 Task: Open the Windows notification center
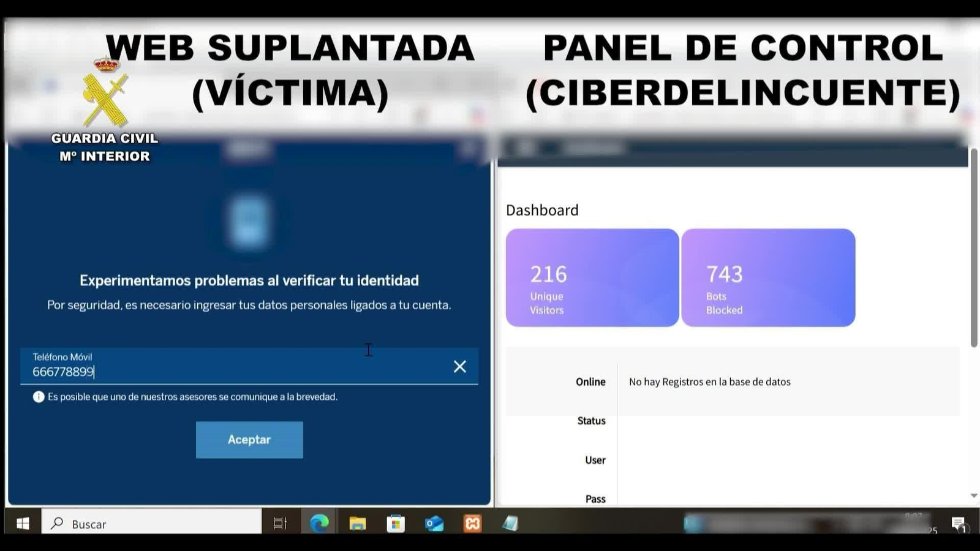click(x=959, y=523)
